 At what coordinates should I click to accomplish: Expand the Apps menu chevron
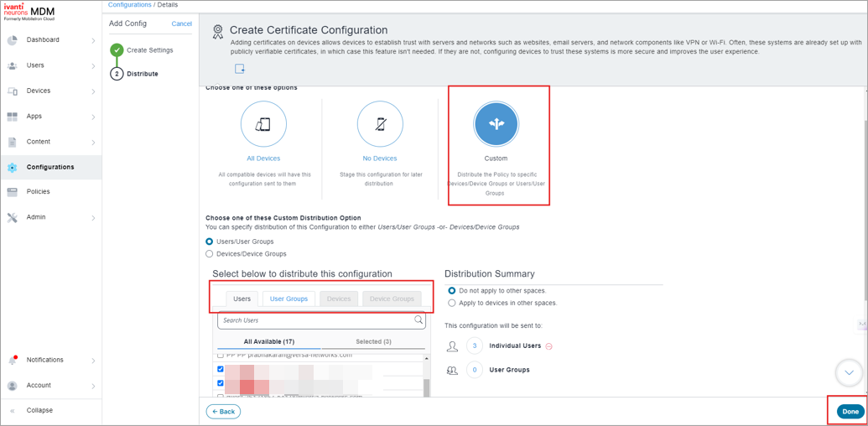93,117
